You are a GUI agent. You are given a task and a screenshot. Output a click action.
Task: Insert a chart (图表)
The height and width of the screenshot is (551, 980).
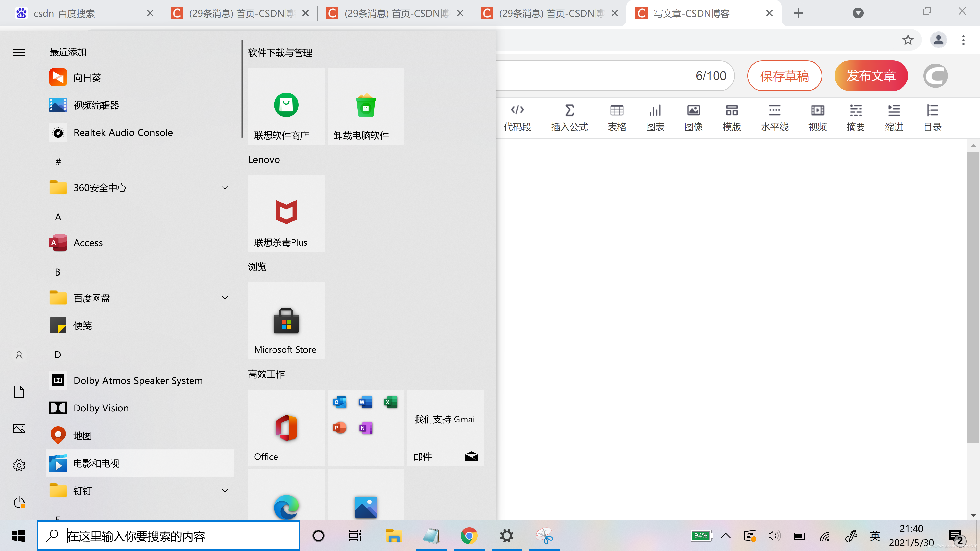click(x=655, y=118)
